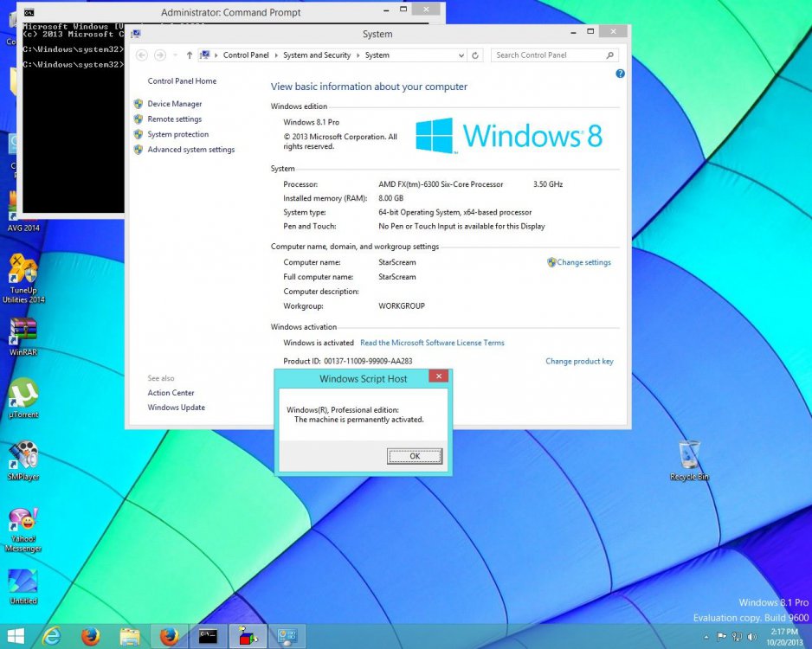The height and width of the screenshot is (649, 812).
Task: Open Yahoo! Messenger desktop shortcut
Action: [x=23, y=530]
